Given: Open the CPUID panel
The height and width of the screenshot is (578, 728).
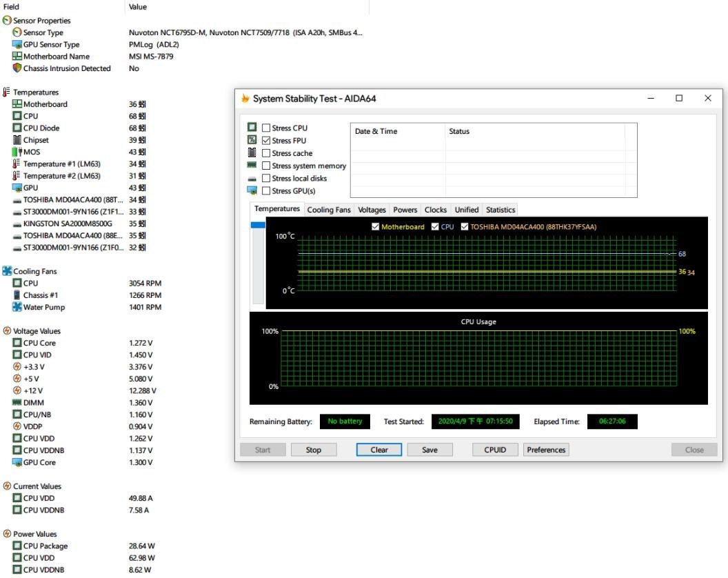Looking at the screenshot, I should 495,450.
